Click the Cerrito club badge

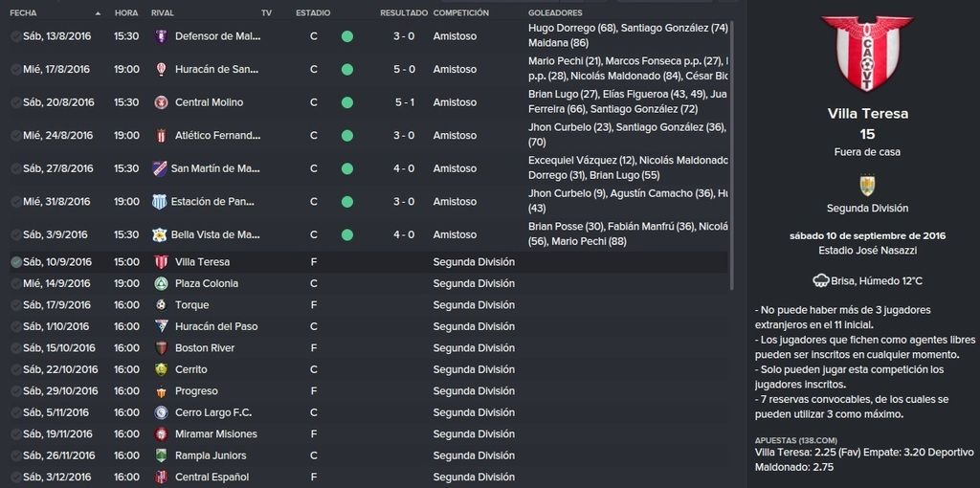coord(161,369)
